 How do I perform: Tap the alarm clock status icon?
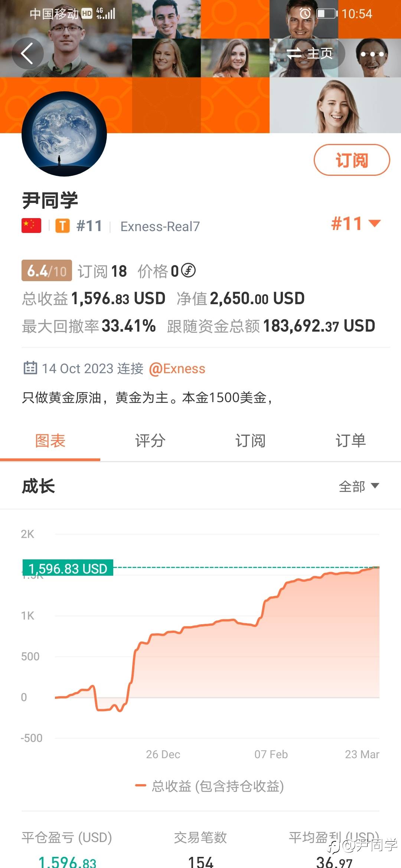305,14
